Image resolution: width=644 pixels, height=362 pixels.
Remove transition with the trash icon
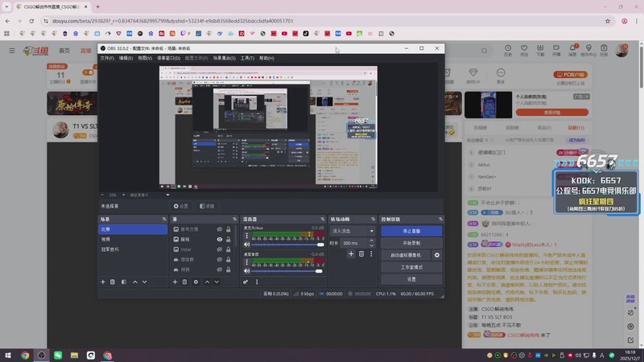361,254
